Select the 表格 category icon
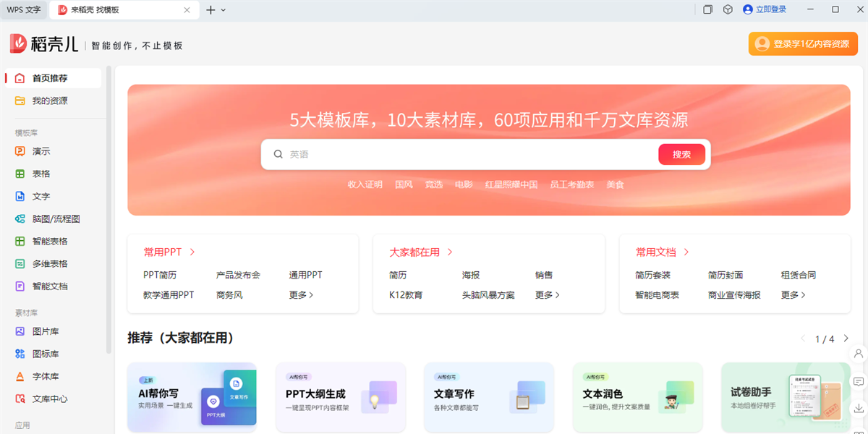Viewport: 868px width, 434px height. click(x=40, y=173)
